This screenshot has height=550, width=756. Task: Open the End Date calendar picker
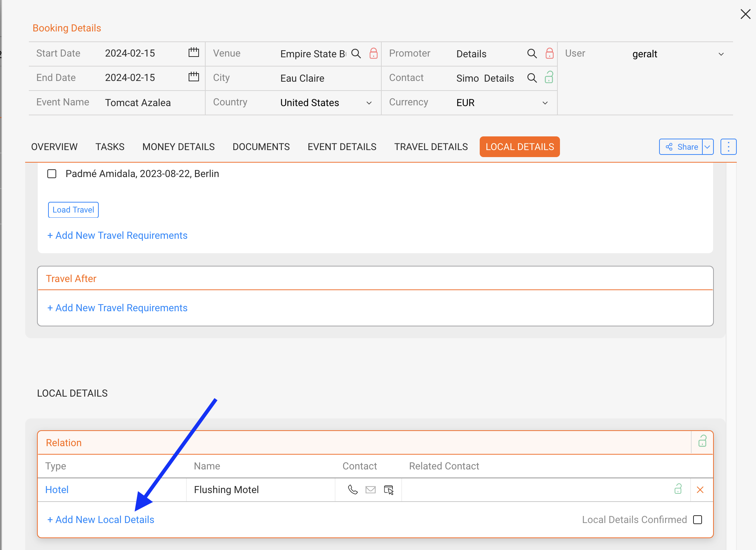click(x=193, y=77)
